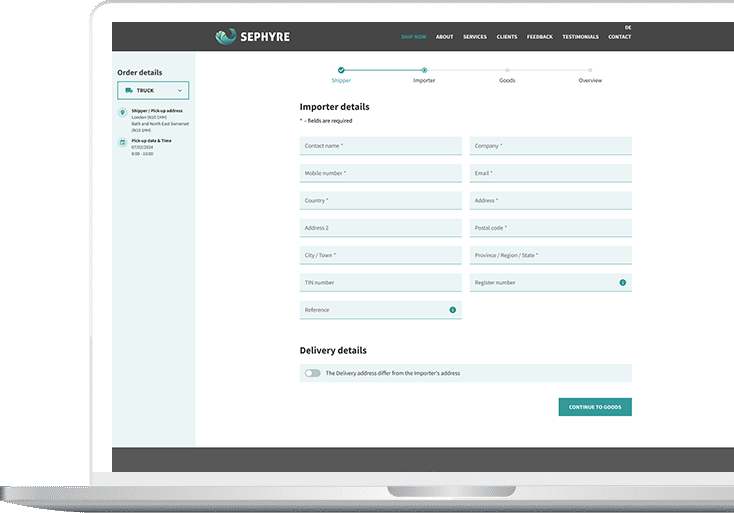The image size is (734, 513).
Task: Click the location pin icon for pick-up address
Action: click(x=123, y=112)
